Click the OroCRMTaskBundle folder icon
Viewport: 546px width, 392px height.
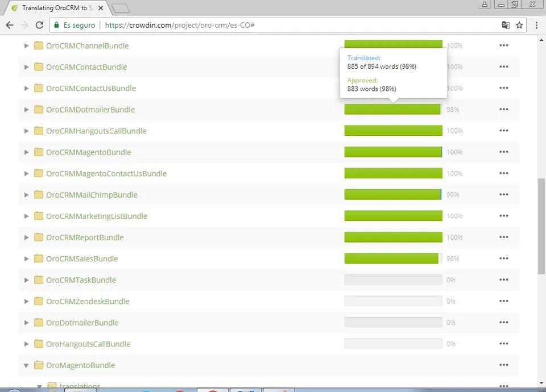click(38, 280)
